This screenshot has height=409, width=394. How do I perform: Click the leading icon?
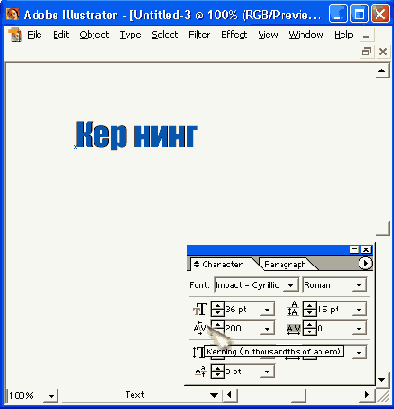pos(293,309)
